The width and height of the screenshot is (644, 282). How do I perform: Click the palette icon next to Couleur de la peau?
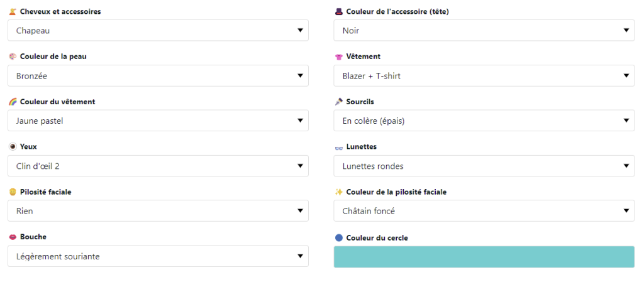coord(13,57)
